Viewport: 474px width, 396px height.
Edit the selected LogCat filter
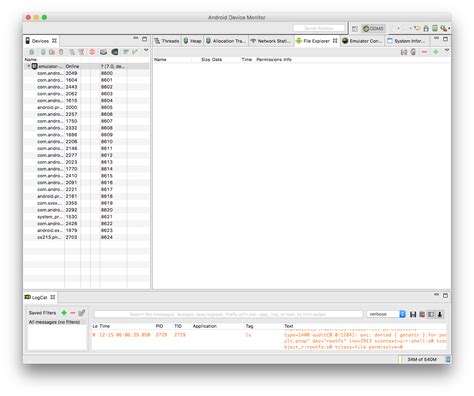(82, 313)
